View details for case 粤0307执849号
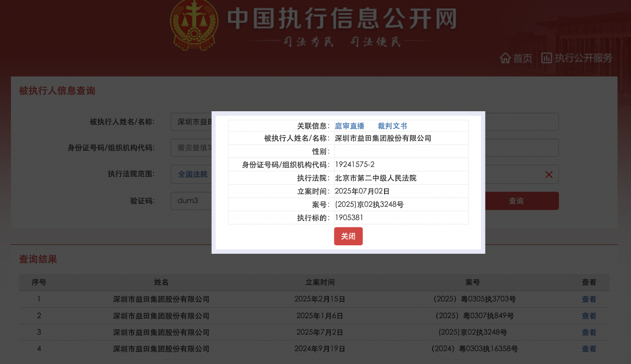Image resolution: width=631 pixels, height=364 pixels. pyautogui.click(x=589, y=316)
